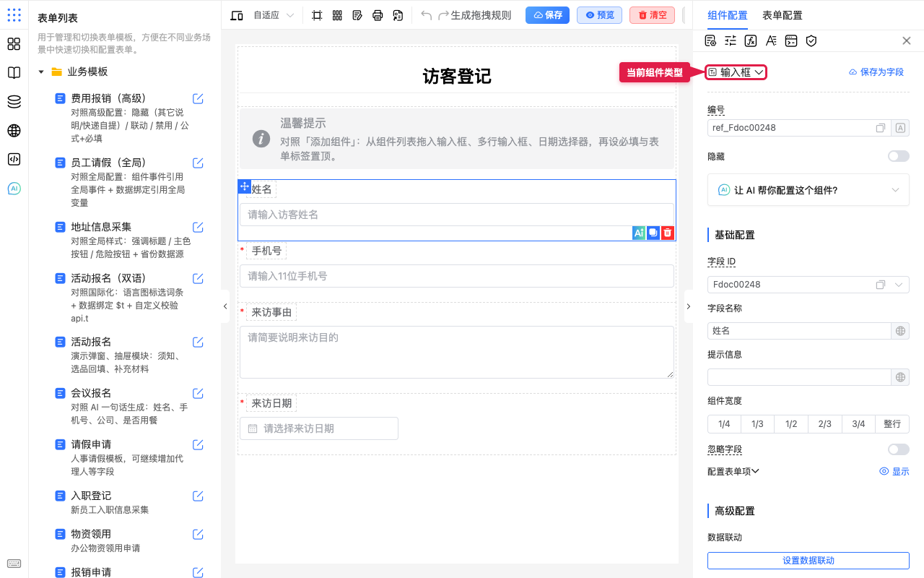Expand the 让 AI 帮你配置这个组件 panel
The height and width of the screenshot is (578, 924).
tap(808, 190)
